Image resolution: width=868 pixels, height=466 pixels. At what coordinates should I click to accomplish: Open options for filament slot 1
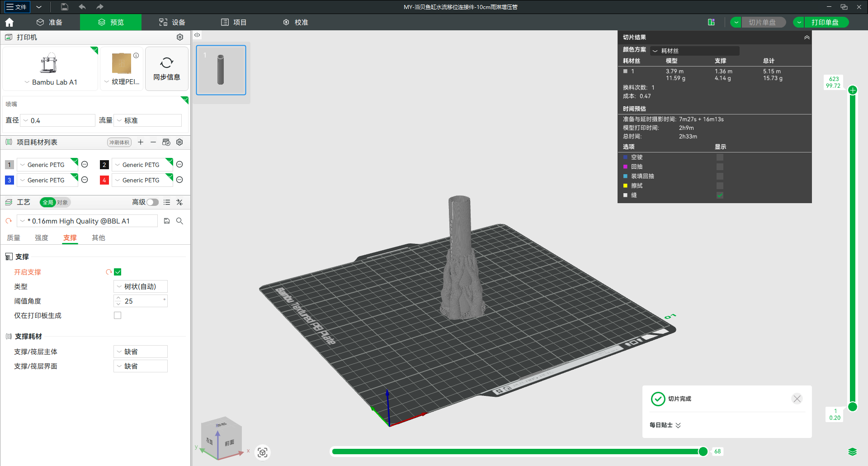(85, 164)
